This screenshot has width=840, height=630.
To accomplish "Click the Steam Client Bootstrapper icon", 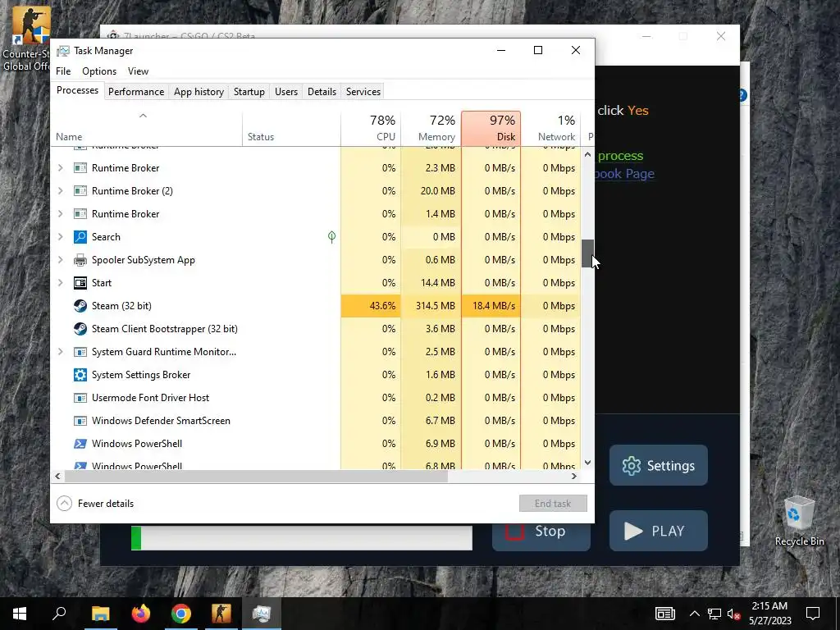I will pos(80,329).
